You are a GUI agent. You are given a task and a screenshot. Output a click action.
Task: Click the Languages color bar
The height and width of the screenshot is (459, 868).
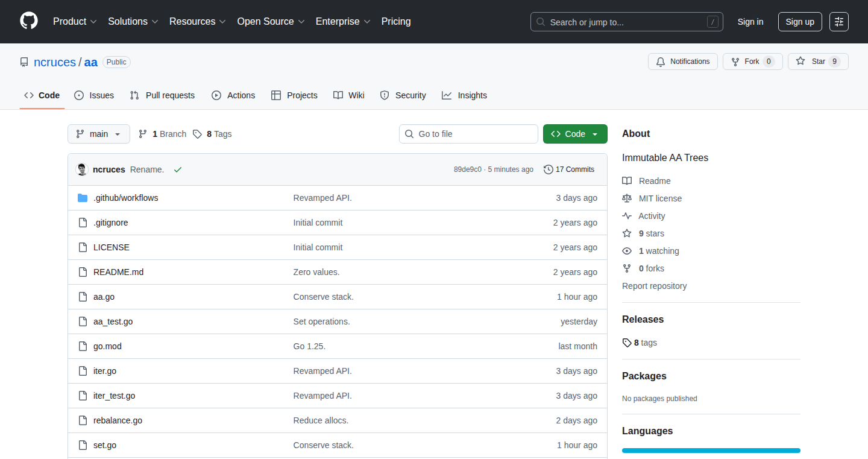point(711,451)
